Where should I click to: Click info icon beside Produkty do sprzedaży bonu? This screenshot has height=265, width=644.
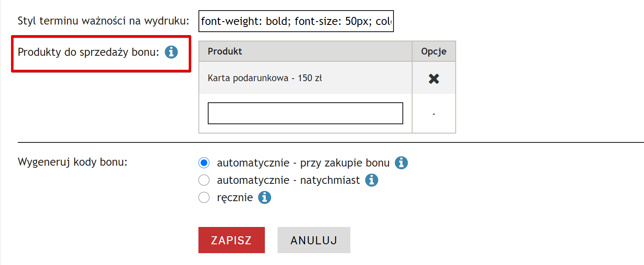[x=171, y=52]
